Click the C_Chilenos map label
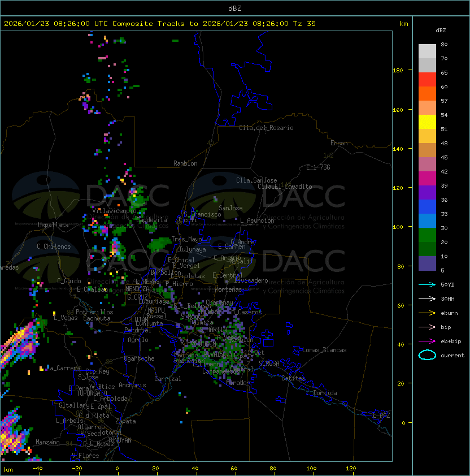The height and width of the screenshot is (476, 470). click(54, 246)
